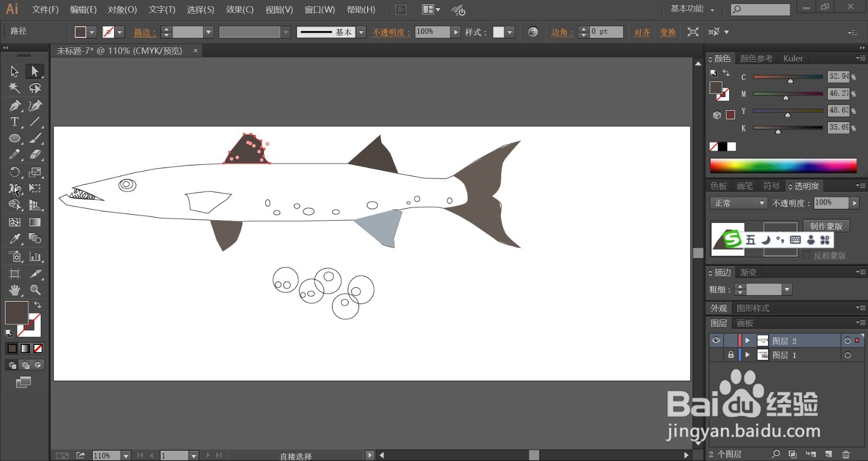Select the Eyedropper tool
The height and width of the screenshot is (461, 868).
point(15,239)
